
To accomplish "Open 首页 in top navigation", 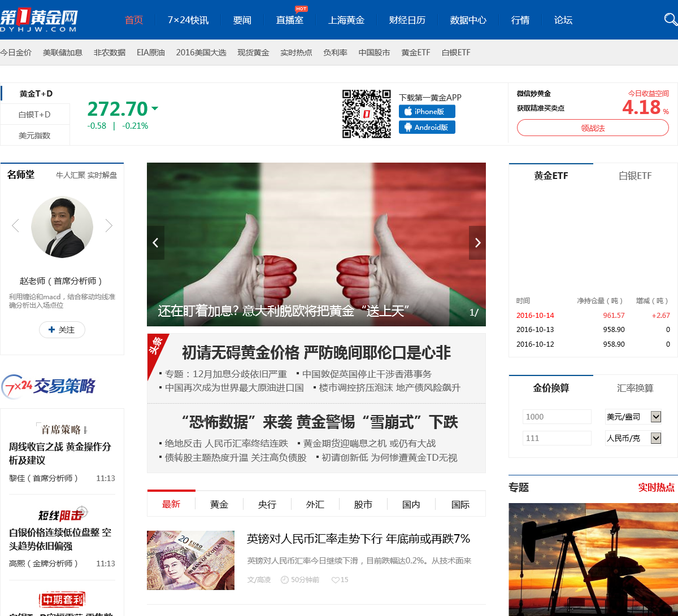I will click(x=134, y=20).
